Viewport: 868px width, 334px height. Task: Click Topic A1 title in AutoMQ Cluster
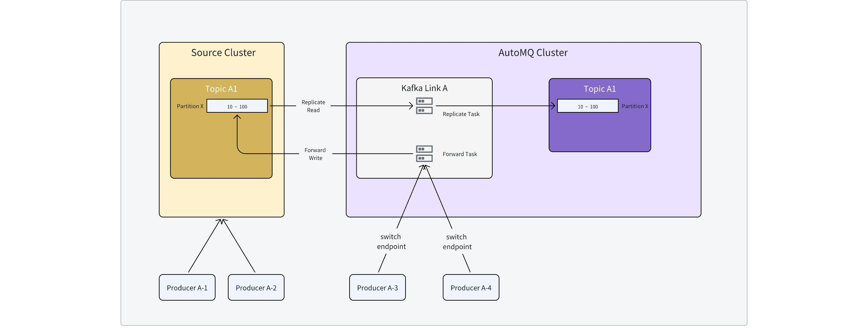(x=599, y=89)
